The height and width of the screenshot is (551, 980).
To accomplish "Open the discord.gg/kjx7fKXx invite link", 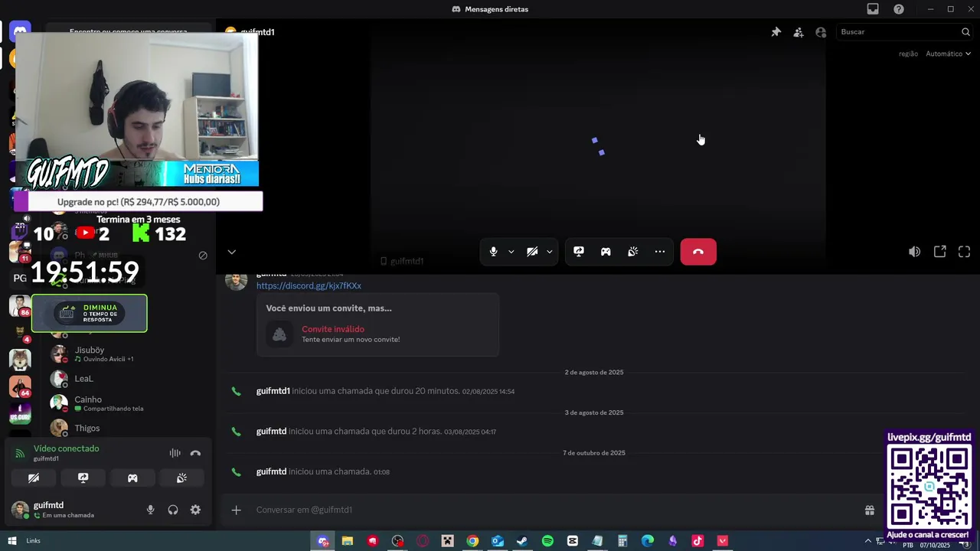I will [x=309, y=285].
